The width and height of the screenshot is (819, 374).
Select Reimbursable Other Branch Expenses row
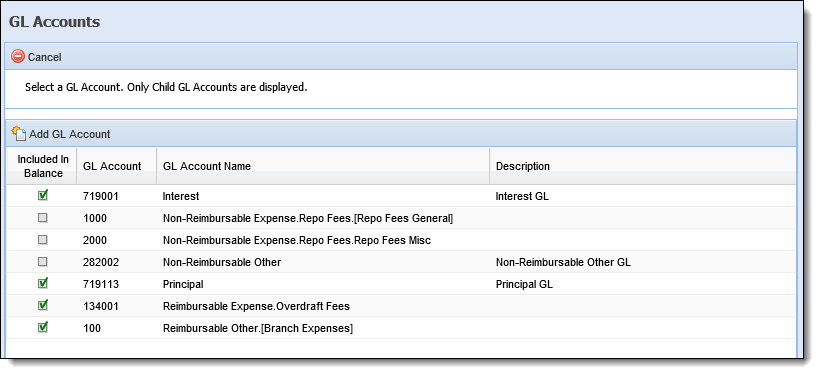[x=401, y=328]
